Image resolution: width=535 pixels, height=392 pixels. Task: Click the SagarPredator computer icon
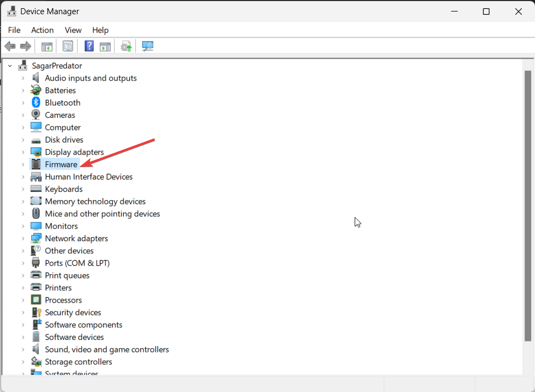click(x=23, y=65)
